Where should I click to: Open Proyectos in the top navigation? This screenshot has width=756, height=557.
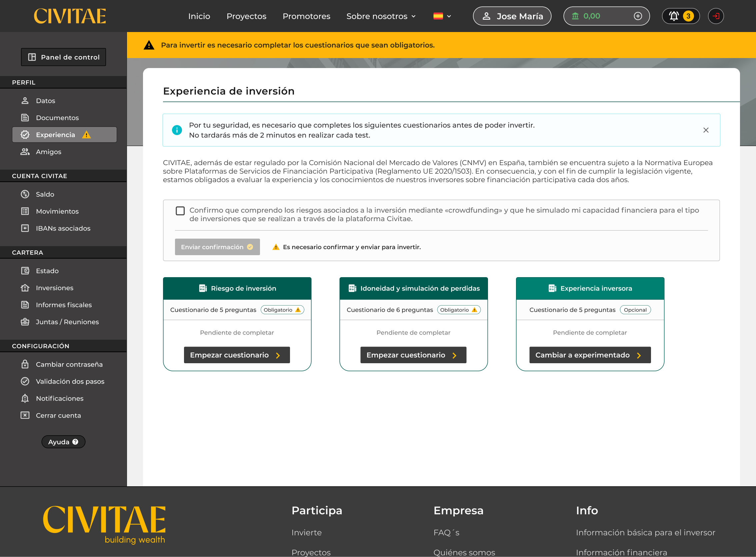pos(246,16)
